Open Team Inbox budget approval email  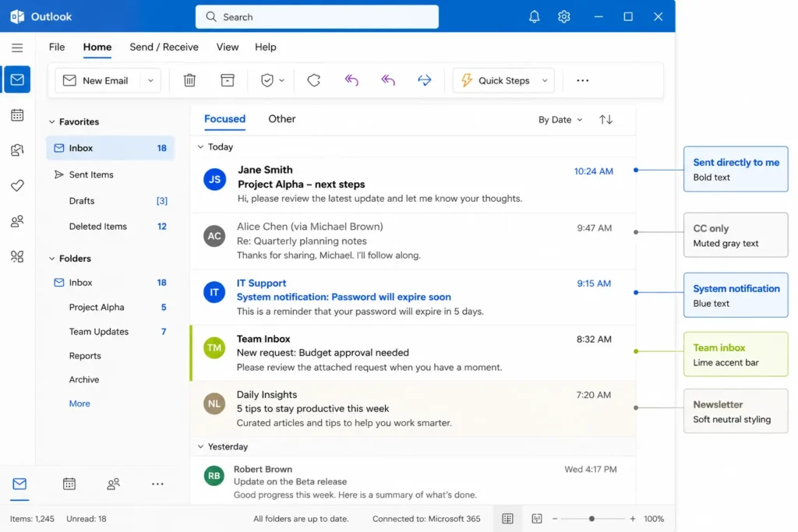pyautogui.click(x=413, y=353)
